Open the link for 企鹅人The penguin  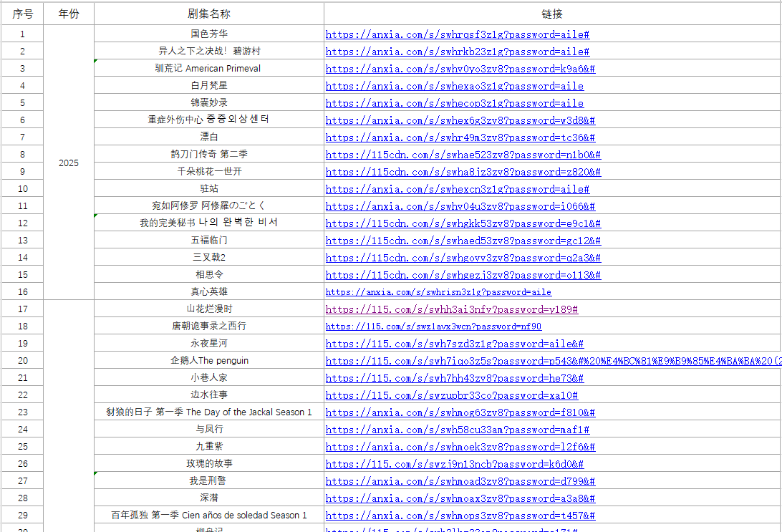553,361
